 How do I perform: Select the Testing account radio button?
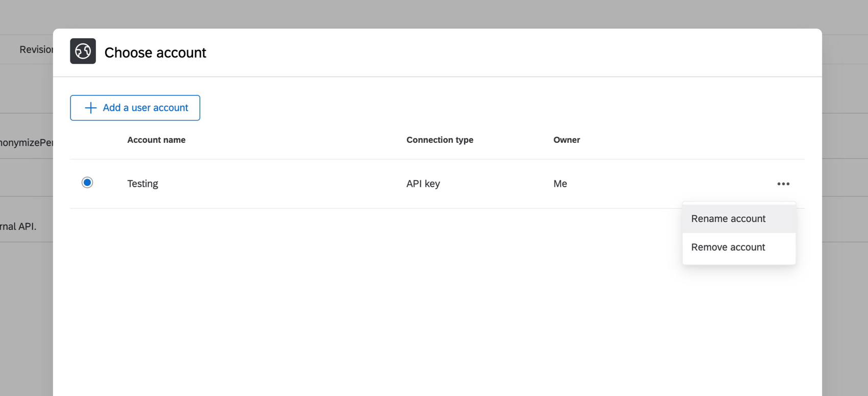(87, 182)
